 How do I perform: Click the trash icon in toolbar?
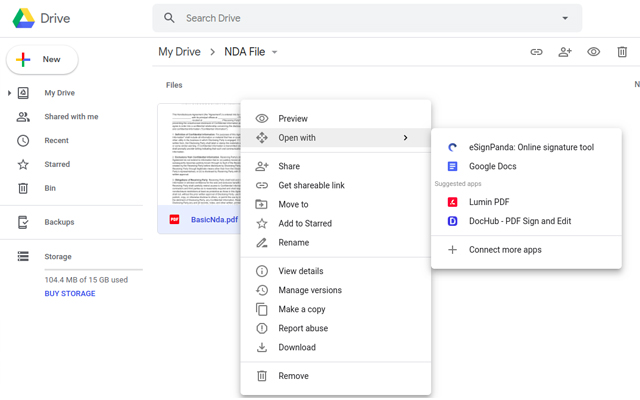tap(622, 52)
